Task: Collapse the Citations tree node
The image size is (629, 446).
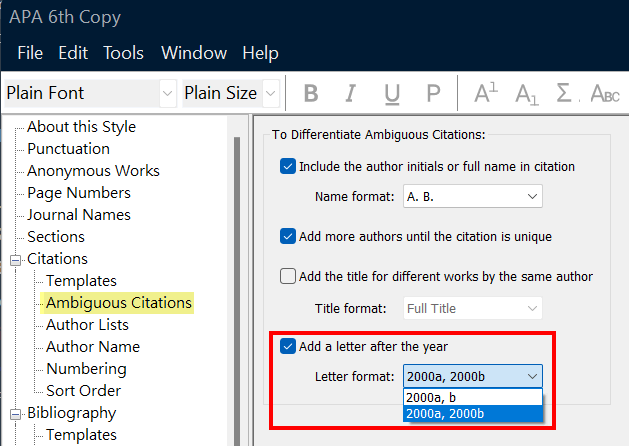Action: coord(15,260)
